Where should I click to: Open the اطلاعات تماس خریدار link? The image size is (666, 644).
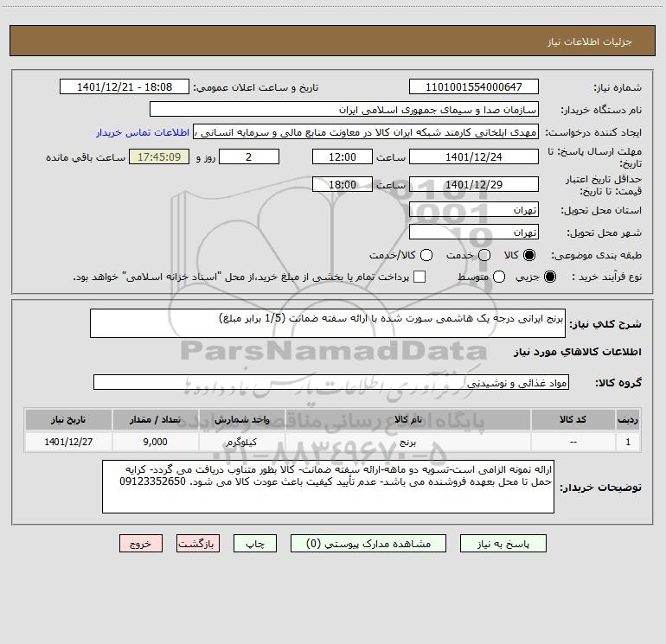coord(143,132)
